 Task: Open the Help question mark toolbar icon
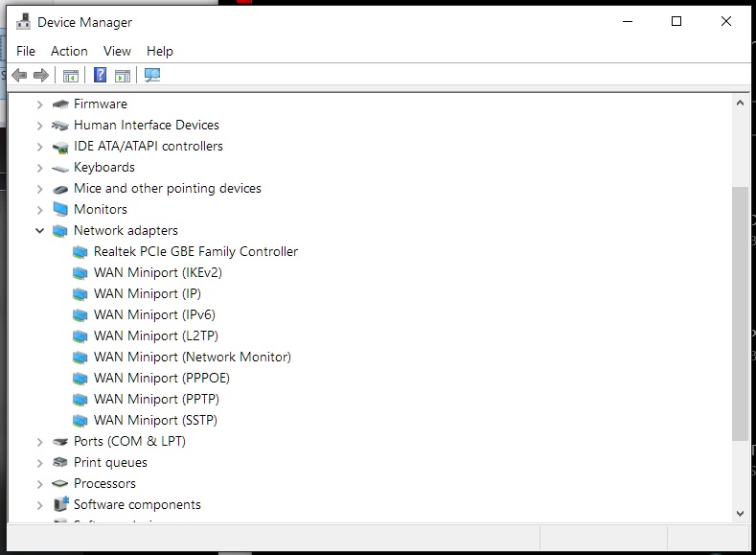(x=100, y=75)
